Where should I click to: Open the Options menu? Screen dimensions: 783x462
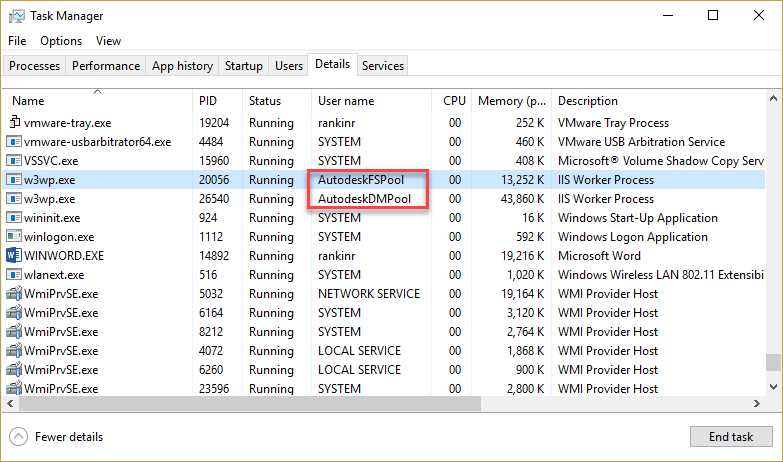pyautogui.click(x=61, y=41)
